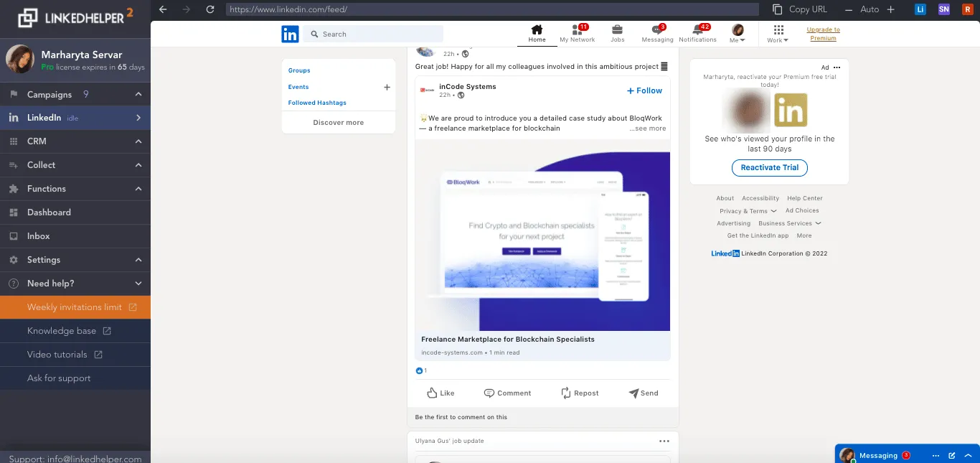The width and height of the screenshot is (980, 463).
Task: Open the Jobs tab
Action: 617,34
